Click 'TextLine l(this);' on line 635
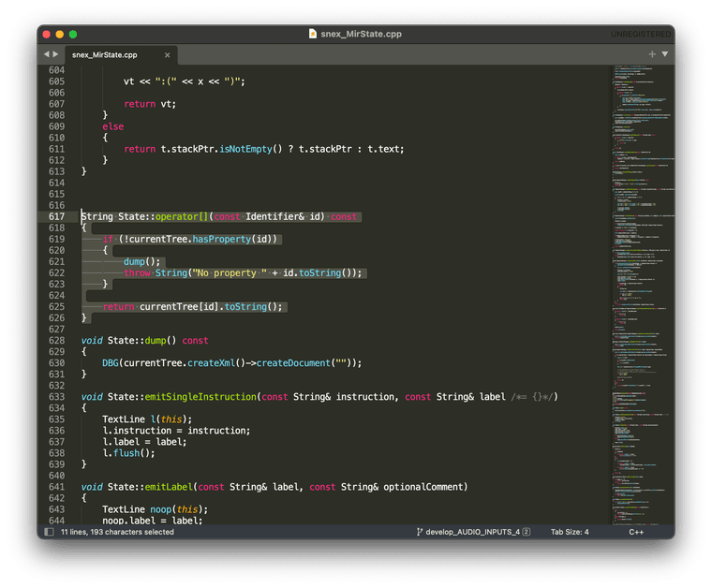712x588 pixels. 147,419
